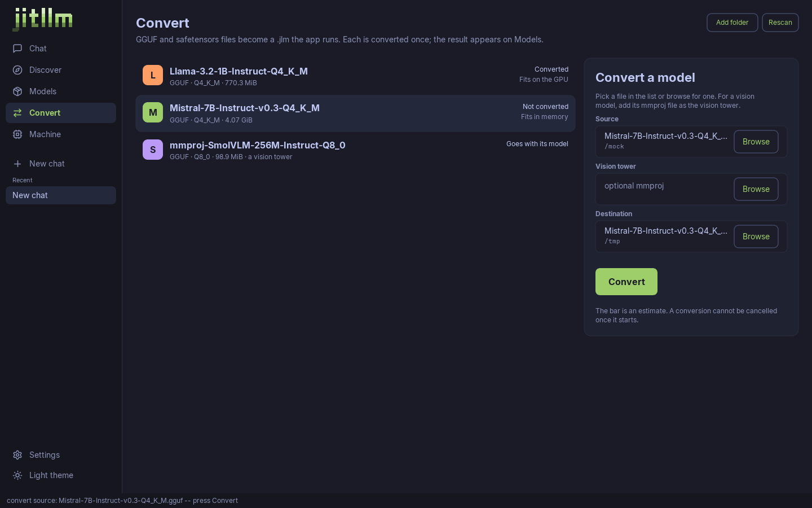
Task: Click the Models cube icon
Action: (17, 91)
